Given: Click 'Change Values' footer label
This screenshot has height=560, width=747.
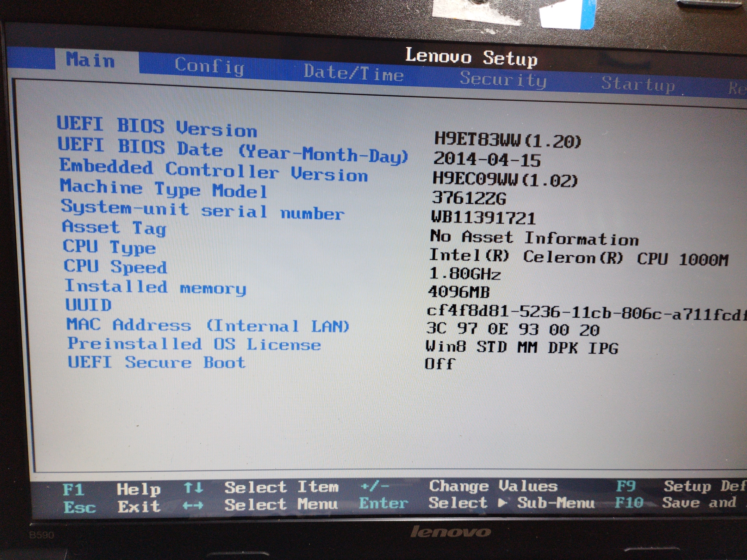Looking at the screenshot, I should coord(493,486).
